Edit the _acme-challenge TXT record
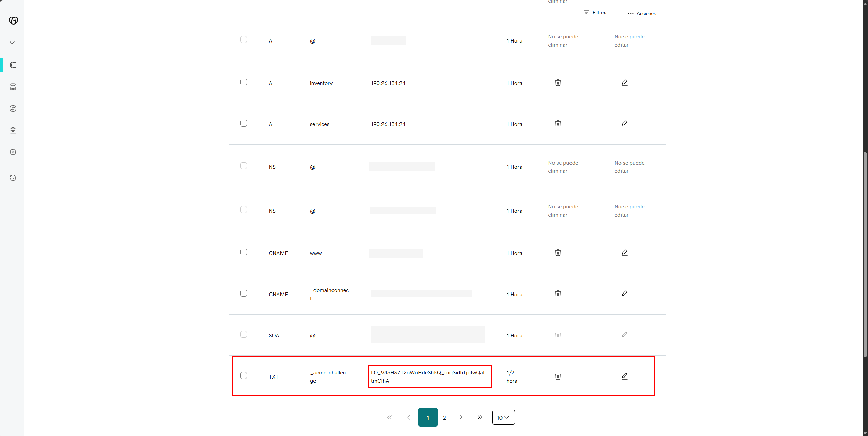Screen dimensions: 868x436 point(625,376)
